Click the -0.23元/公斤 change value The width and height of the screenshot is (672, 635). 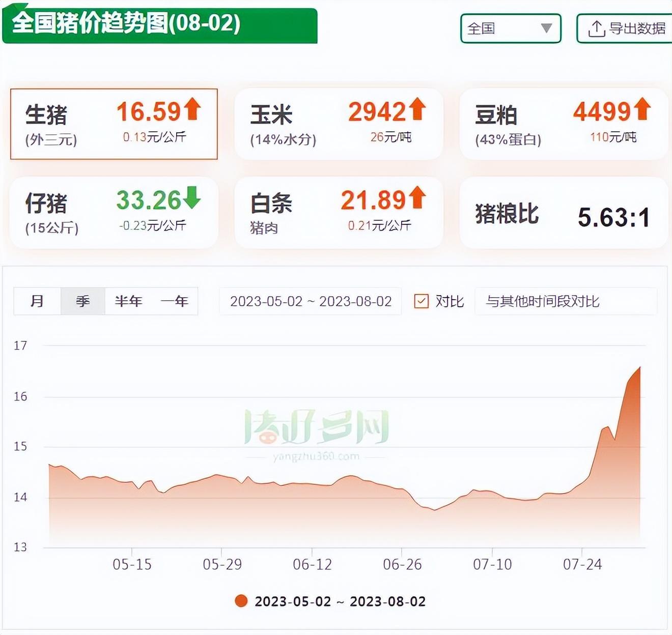tap(152, 225)
